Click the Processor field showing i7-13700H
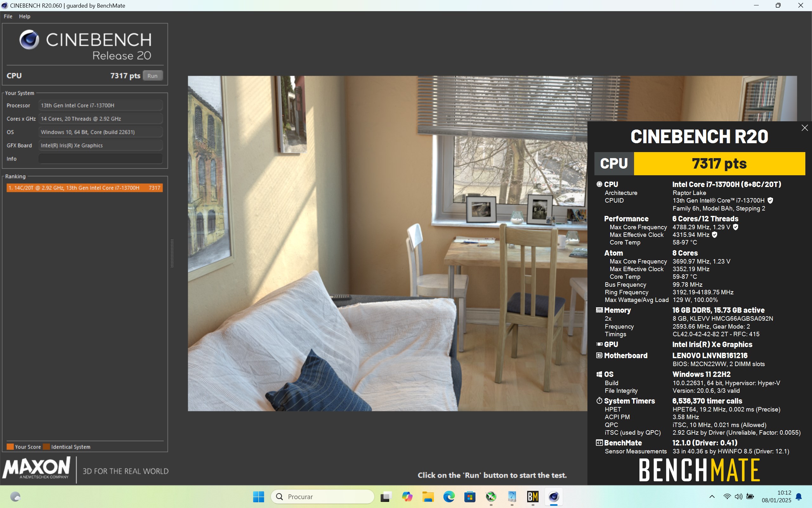Viewport: 812px width, 508px height. point(100,105)
